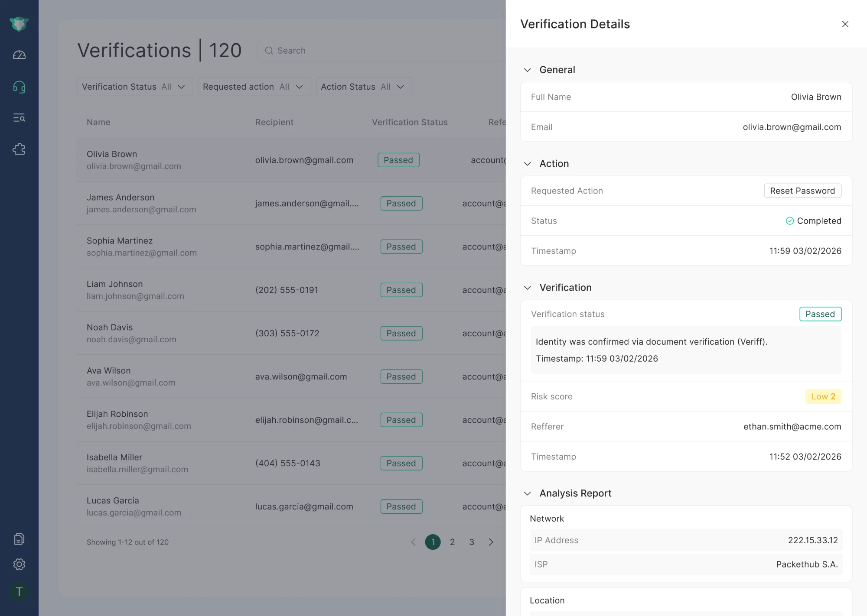The width and height of the screenshot is (867, 616).
Task: Click ISP value Packethub S.A.
Action: coord(807,564)
